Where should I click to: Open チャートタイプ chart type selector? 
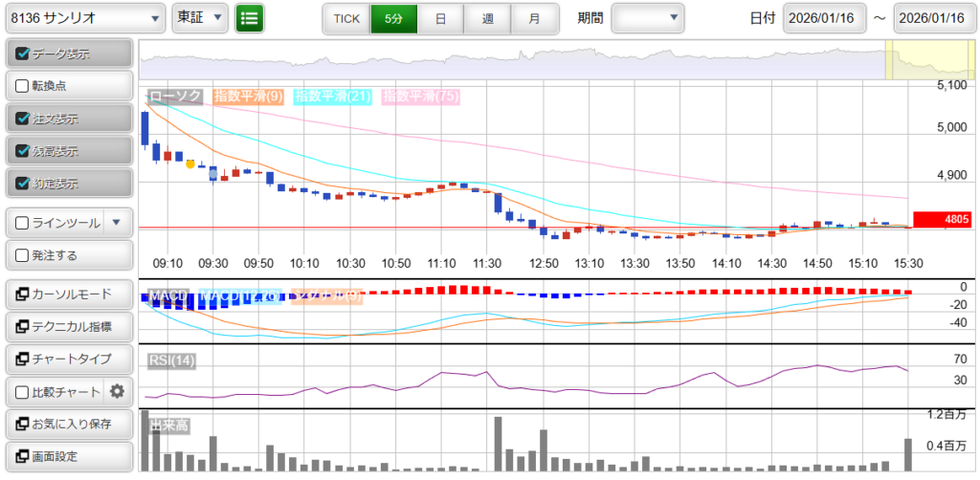point(67,359)
